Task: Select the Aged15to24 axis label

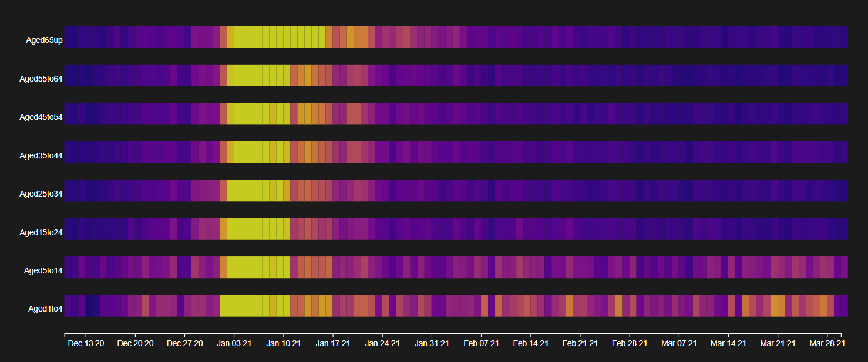Action: click(41, 233)
